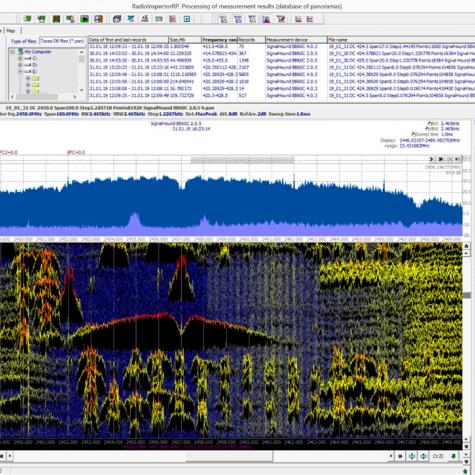
Task: Collapse the My Computer tree node
Action: 12,52
